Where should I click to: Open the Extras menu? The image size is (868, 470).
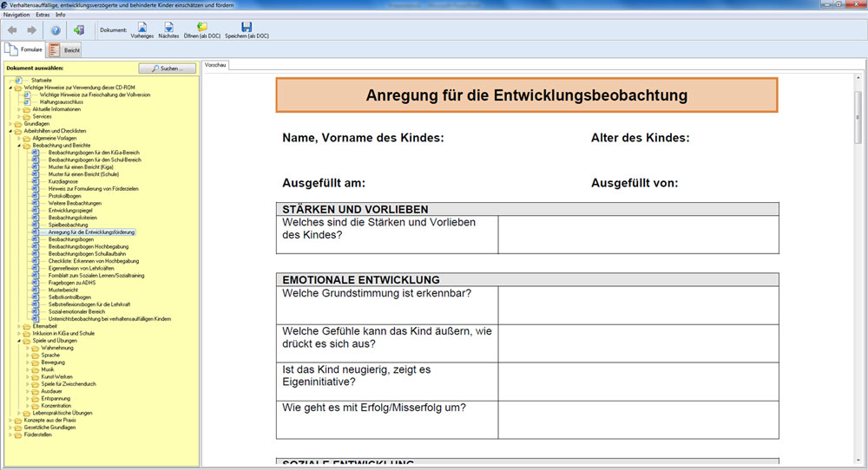pos(43,15)
